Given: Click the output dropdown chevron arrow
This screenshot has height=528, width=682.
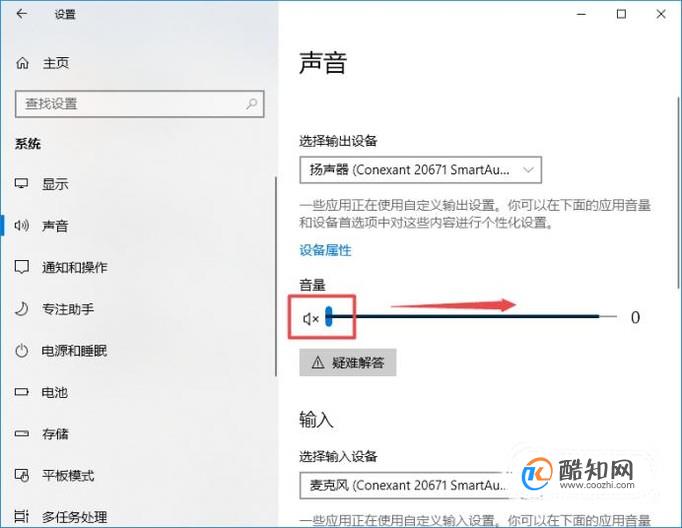Looking at the screenshot, I should [x=528, y=170].
